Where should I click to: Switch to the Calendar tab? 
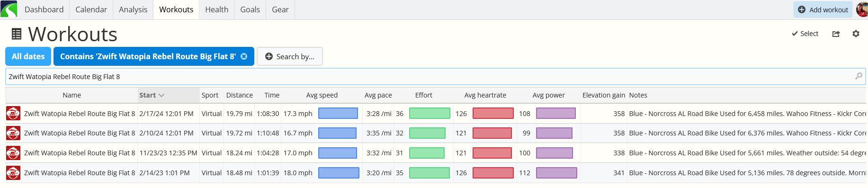coord(91,9)
